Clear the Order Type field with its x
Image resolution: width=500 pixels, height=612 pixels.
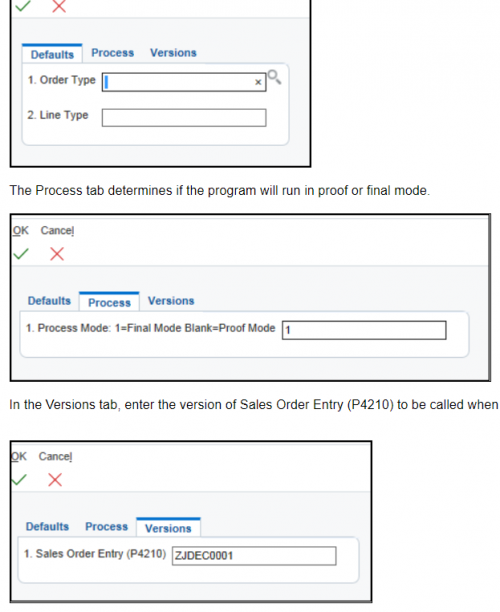258,82
